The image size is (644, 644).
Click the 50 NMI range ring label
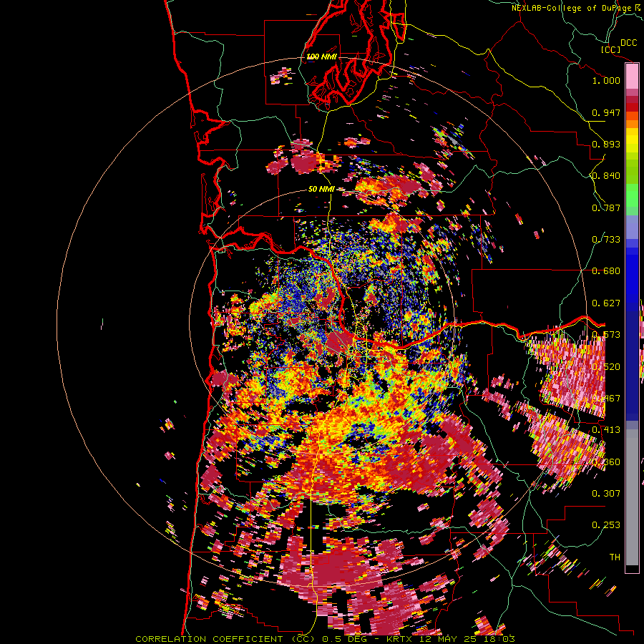(x=321, y=189)
